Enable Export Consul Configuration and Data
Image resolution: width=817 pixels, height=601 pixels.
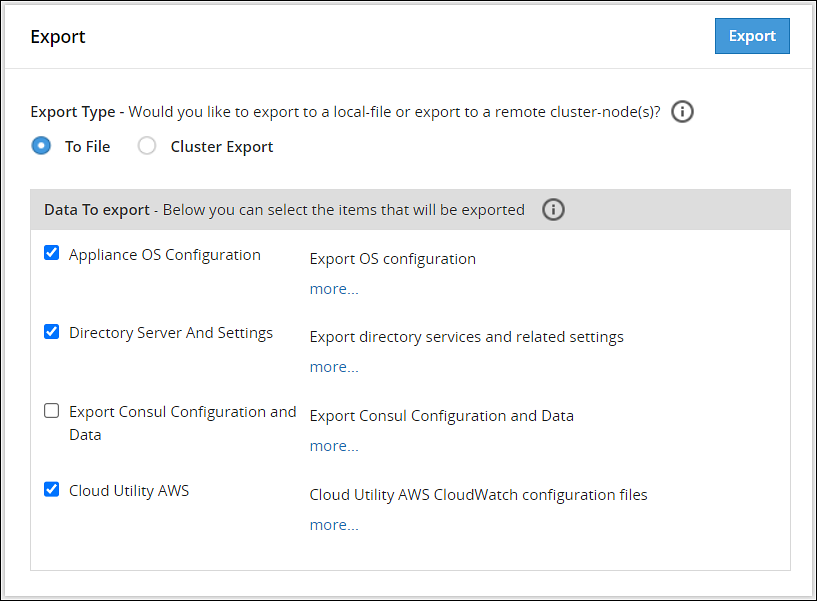(51, 410)
